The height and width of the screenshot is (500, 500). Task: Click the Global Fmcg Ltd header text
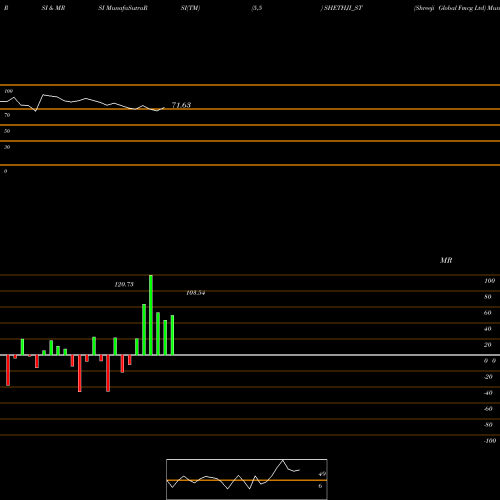(462, 8)
